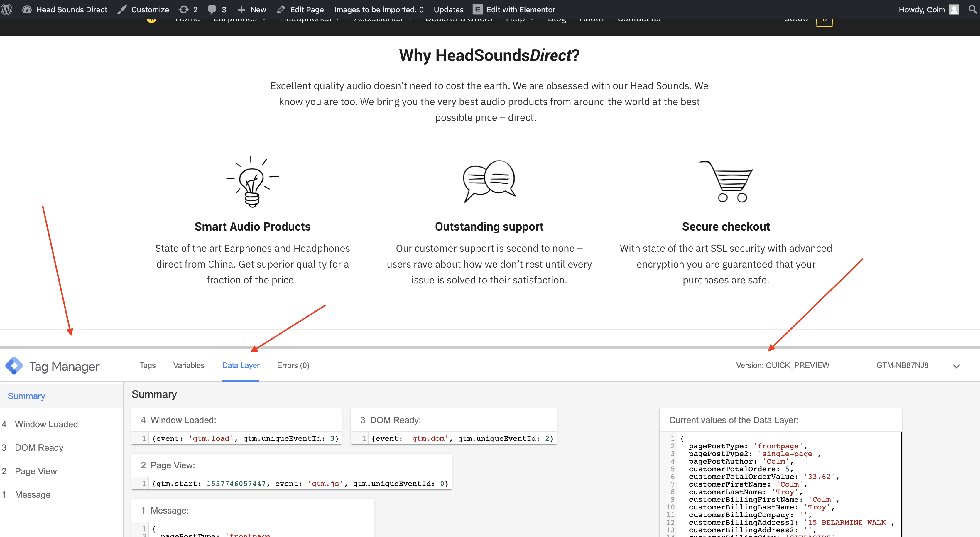Collapse the Tag Manager debug panel chevron

click(957, 366)
